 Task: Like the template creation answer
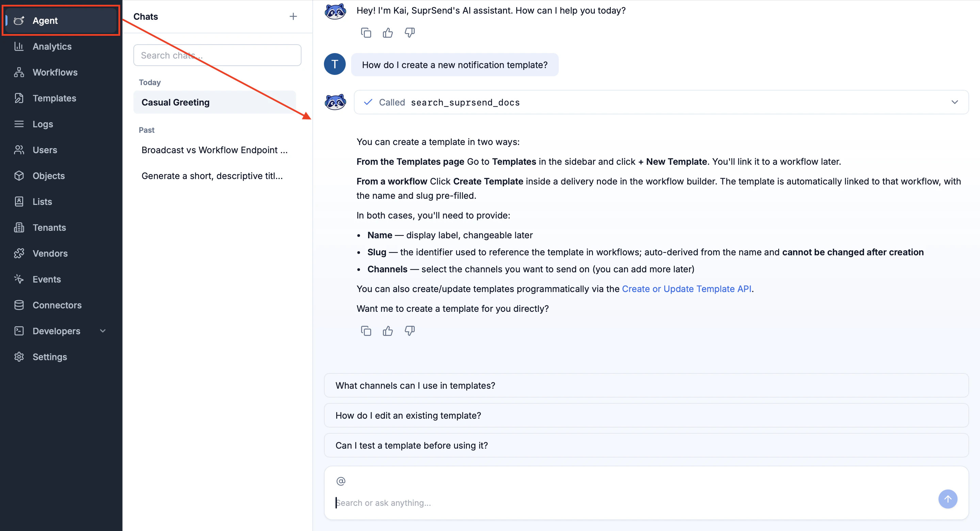click(x=388, y=331)
